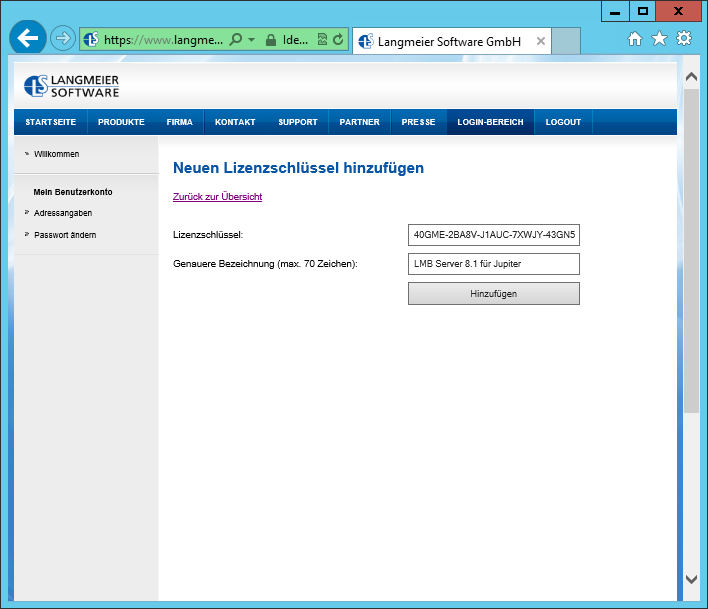Screen dimensions: 708x609
Task: Open the FIRMA menu item
Action: point(179,122)
